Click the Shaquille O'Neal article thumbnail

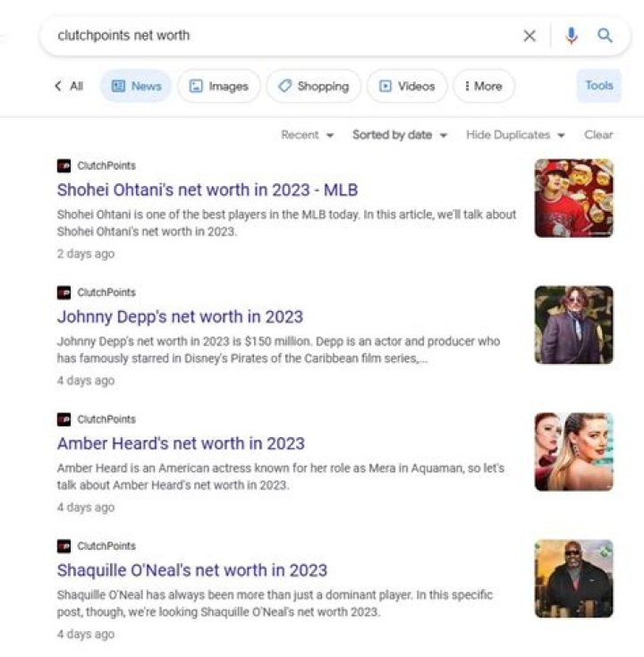pos(573,578)
